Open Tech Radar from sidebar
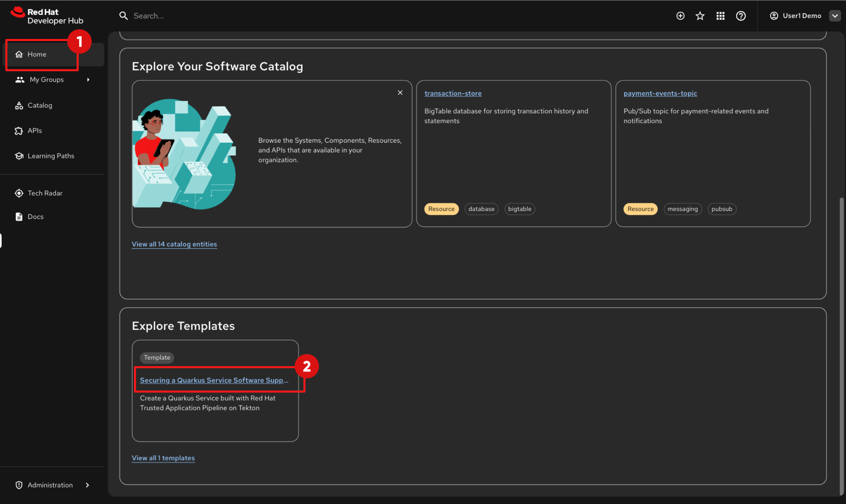Image resolution: width=846 pixels, height=504 pixels. (x=45, y=193)
